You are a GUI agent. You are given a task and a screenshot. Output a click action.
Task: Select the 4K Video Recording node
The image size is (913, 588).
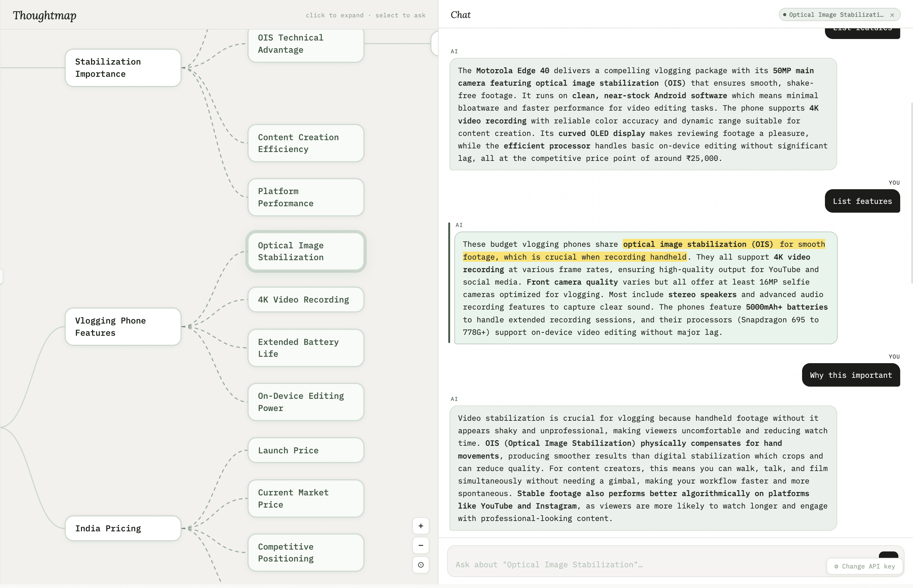[x=305, y=299]
